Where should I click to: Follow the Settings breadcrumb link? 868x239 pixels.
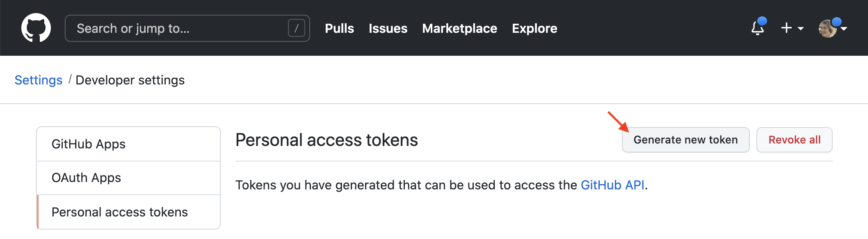[39, 80]
